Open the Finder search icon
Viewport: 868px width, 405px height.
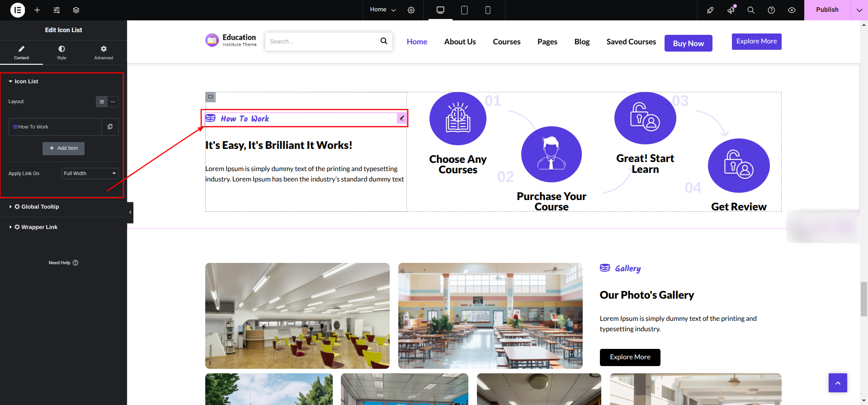[751, 10]
